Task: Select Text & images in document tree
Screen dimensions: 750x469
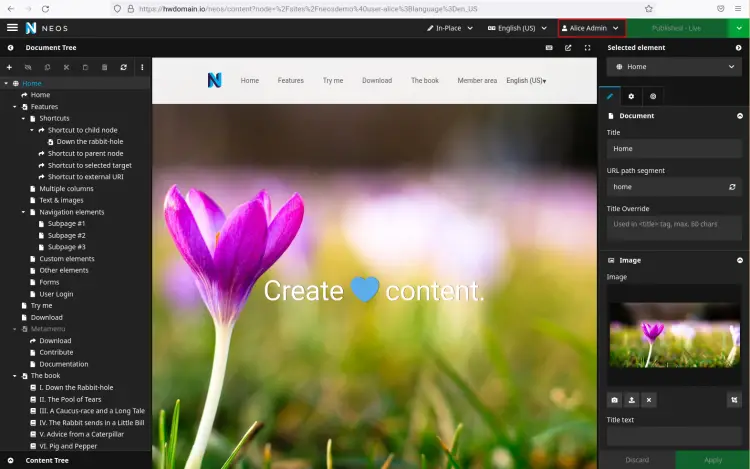Action: click(61, 200)
